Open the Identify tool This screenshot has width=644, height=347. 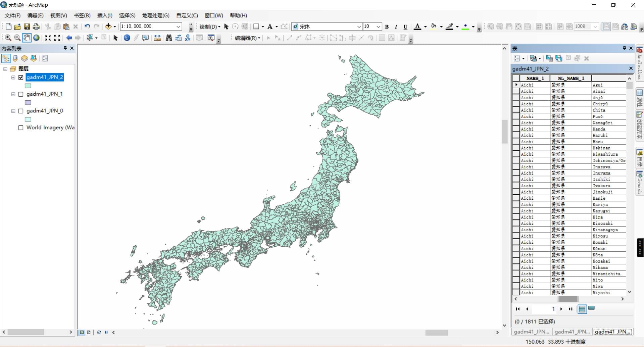[127, 38]
